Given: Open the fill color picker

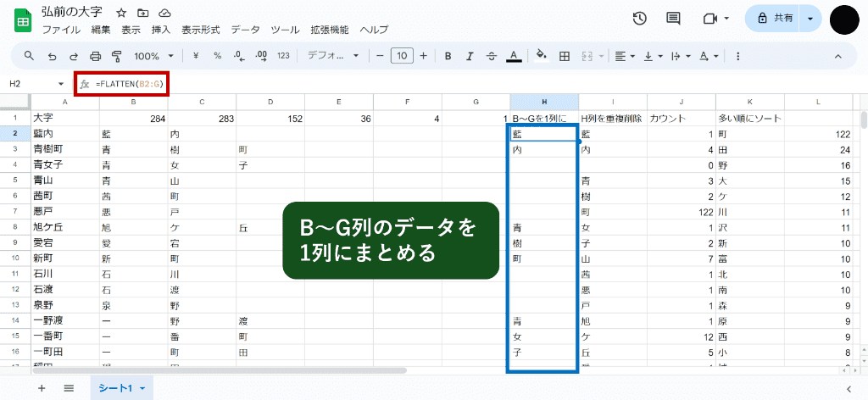Looking at the screenshot, I should [x=542, y=56].
